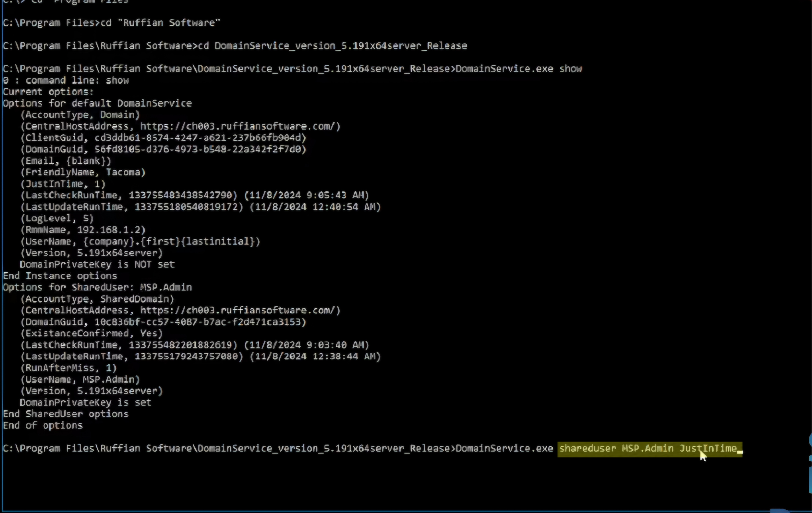Click the ExistanceConfirmed Yes entry
Image resolution: width=812 pixels, height=513 pixels.
[x=92, y=333]
